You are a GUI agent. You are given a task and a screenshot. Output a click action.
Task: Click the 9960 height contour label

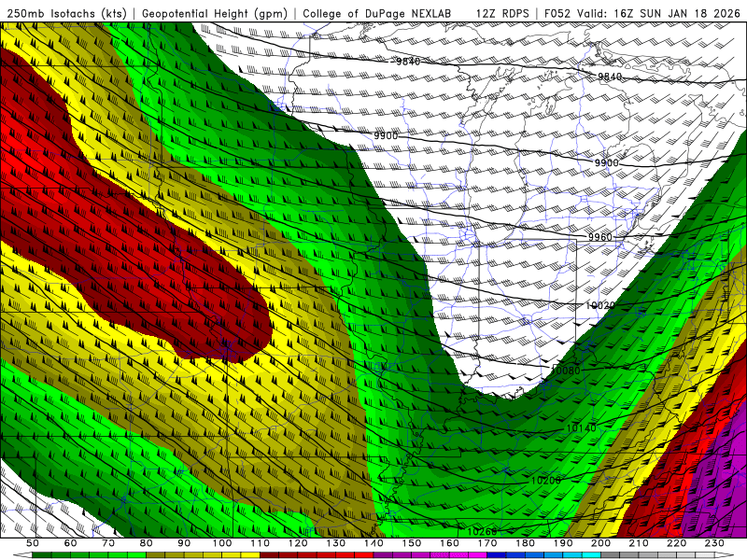599,237
